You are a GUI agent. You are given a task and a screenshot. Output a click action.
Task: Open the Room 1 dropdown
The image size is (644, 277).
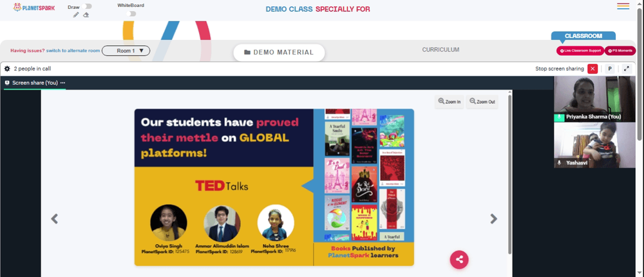(x=126, y=50)
